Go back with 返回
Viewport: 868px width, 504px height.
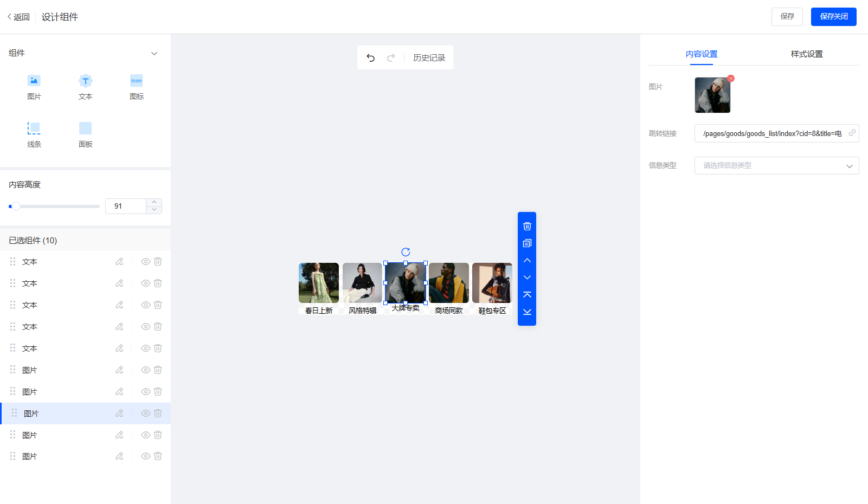click(x=19, y=17)
